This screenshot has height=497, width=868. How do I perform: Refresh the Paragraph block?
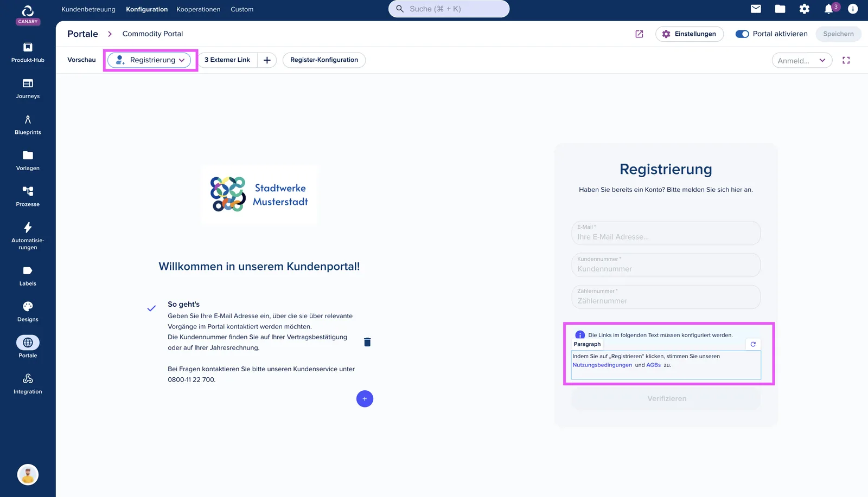753,344
